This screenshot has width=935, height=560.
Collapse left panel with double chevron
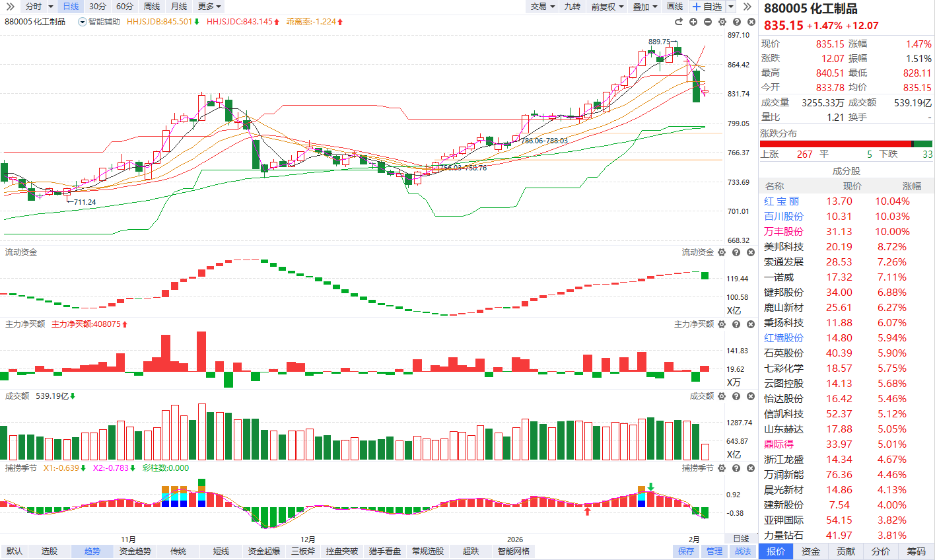(10, 7)
